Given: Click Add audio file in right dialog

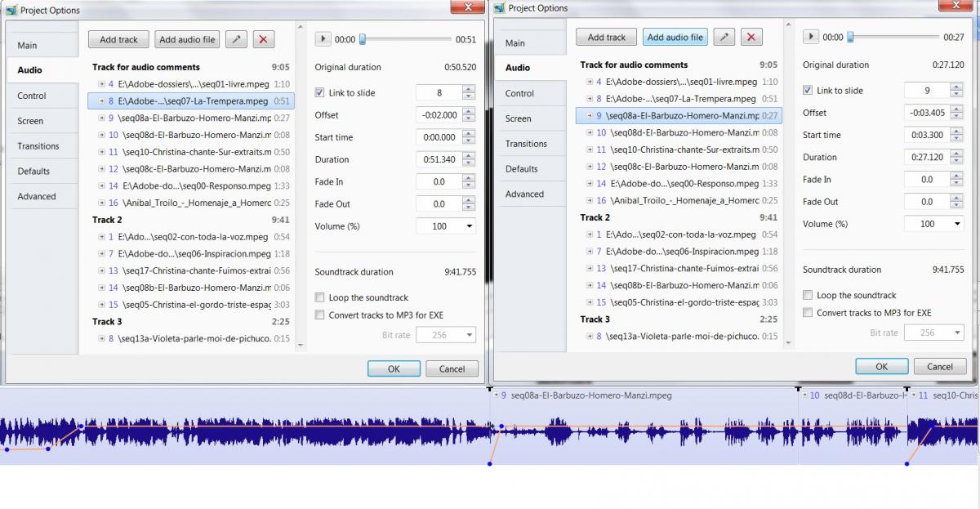Looking at the screenshot, I should coord(675,37).
